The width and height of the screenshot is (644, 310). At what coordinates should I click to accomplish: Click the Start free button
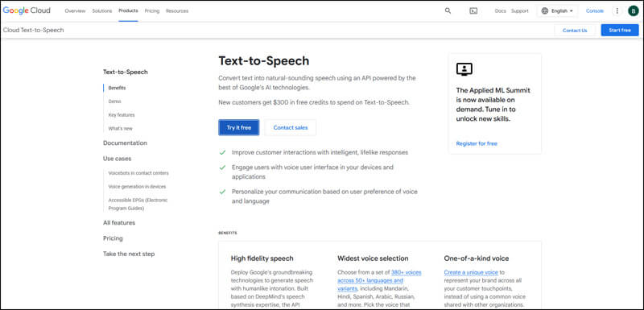pos(620,31)
